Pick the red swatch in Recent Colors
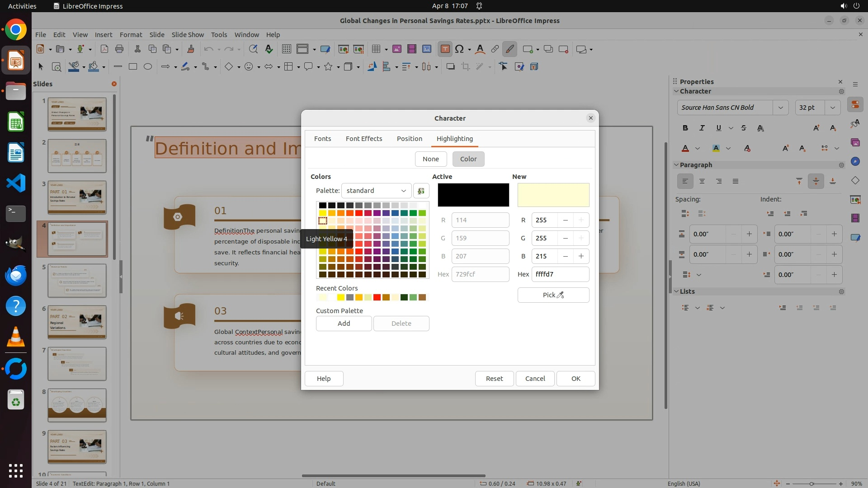 coord(377,297)
